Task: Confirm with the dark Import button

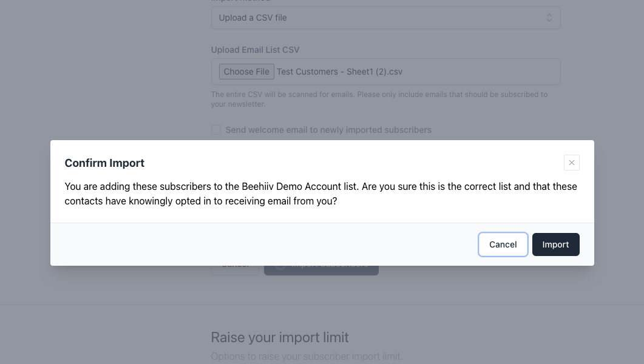Action: pyautogui.click(x=555, y=244)
